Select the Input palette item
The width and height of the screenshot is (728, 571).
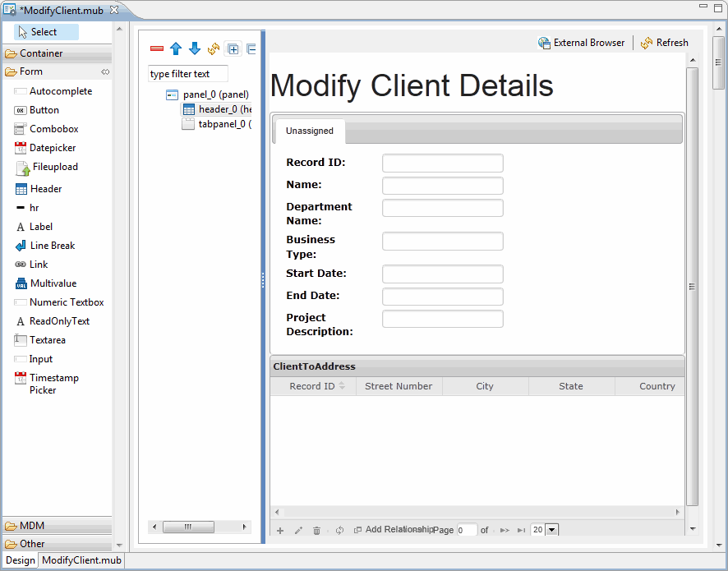(33, 359)
